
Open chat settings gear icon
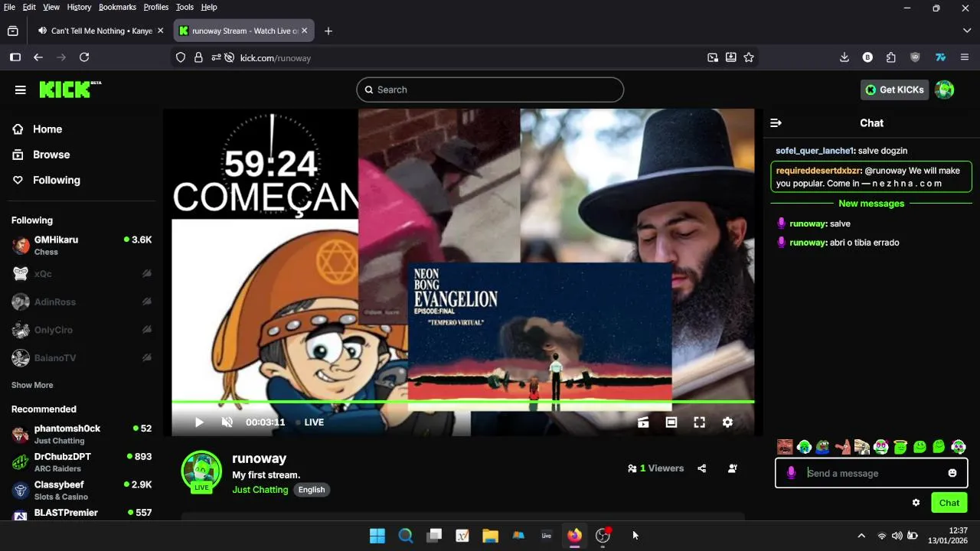tap(916, 503)
